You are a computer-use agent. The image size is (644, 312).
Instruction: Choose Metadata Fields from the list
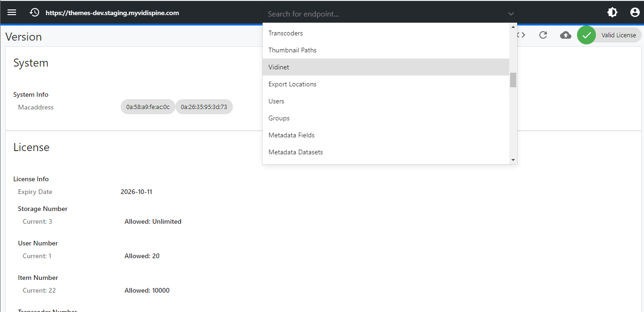click(x=291, y=135)
